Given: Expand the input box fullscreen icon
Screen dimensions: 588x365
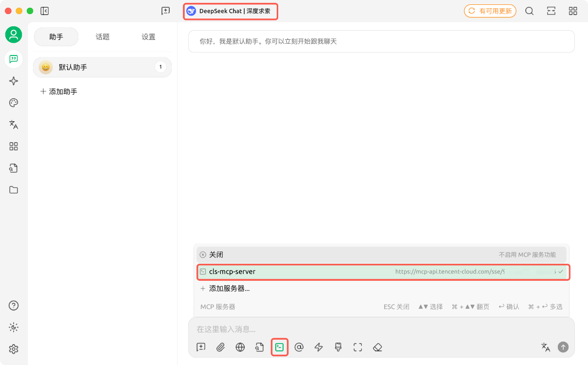Looking at the screenshot, I should click(358, 347).
